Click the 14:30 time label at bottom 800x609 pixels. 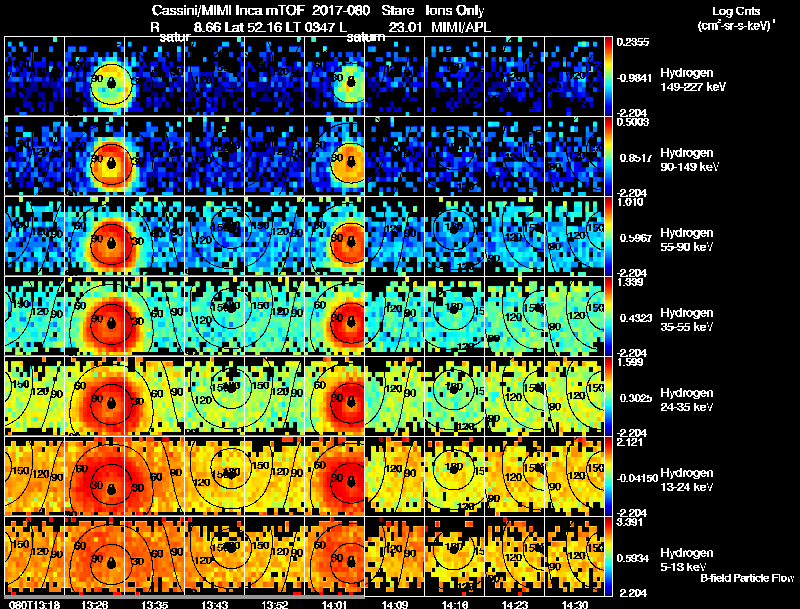pyautogui.click(x=574, y=604)
